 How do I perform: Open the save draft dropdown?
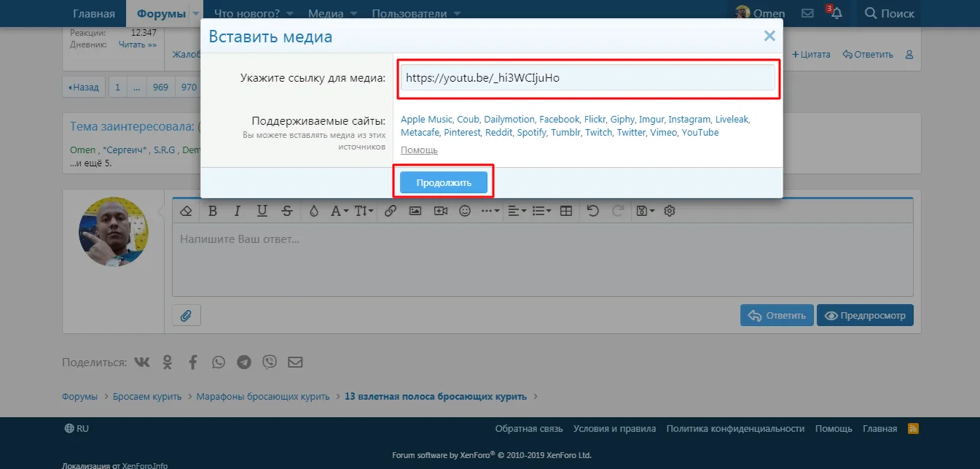tap(646, 211)
